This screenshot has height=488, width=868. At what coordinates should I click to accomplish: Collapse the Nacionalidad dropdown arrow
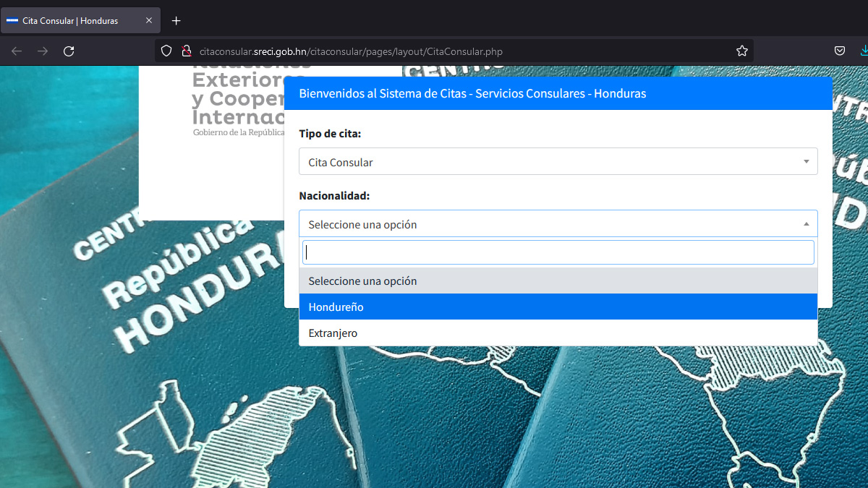806,224
